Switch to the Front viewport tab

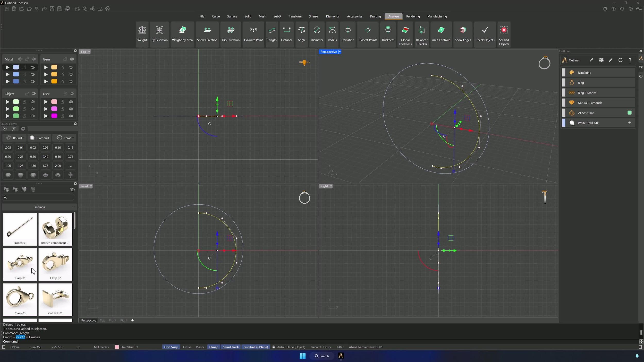(113, 320)
